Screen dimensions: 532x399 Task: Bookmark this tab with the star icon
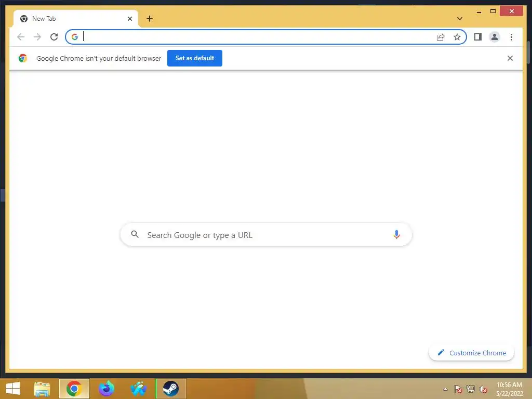(x=457, y=37)
